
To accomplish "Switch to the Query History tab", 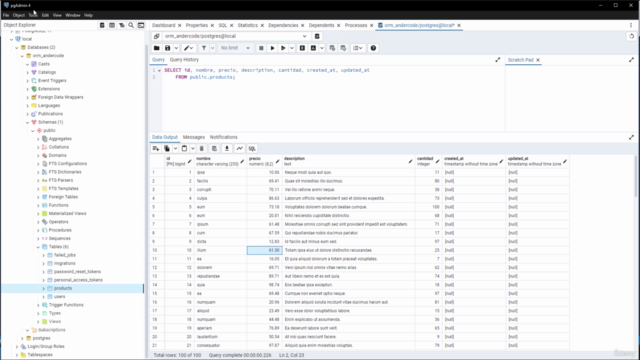I will (x=184, y=60).
